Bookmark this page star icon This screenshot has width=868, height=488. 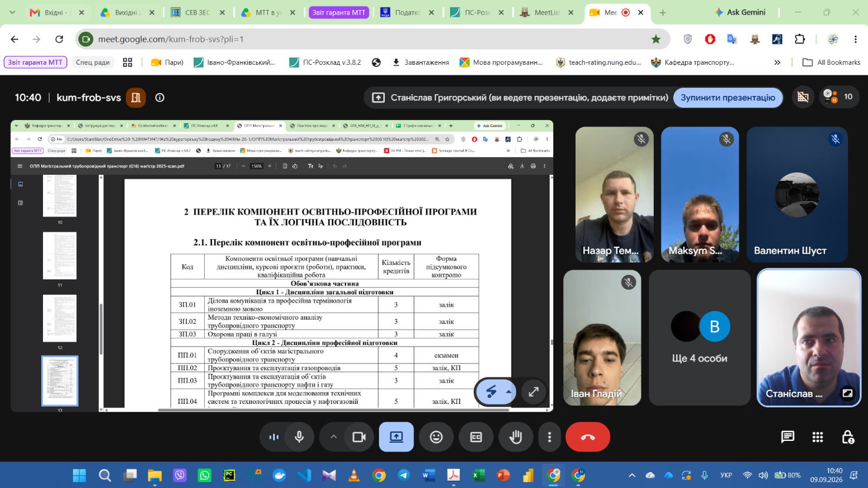click(x=656, y=39)
